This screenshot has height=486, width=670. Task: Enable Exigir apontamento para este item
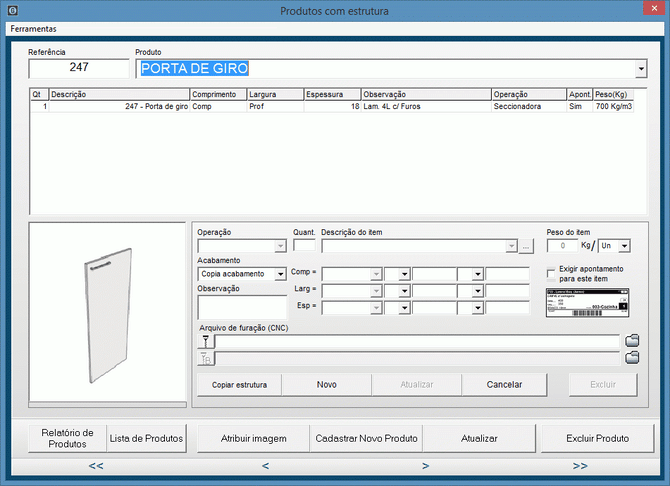[552, 274]
